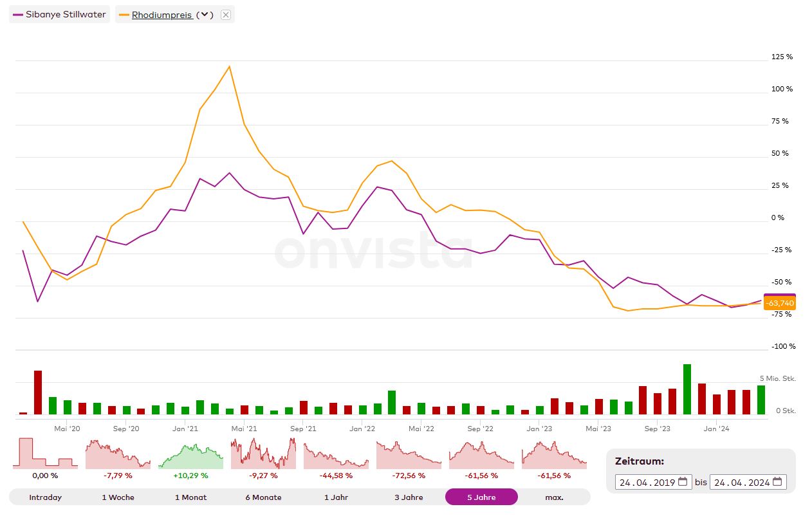Click the Sep '21 axis label
The width and height of the screenshot is (812, 518).
(303, 428)
